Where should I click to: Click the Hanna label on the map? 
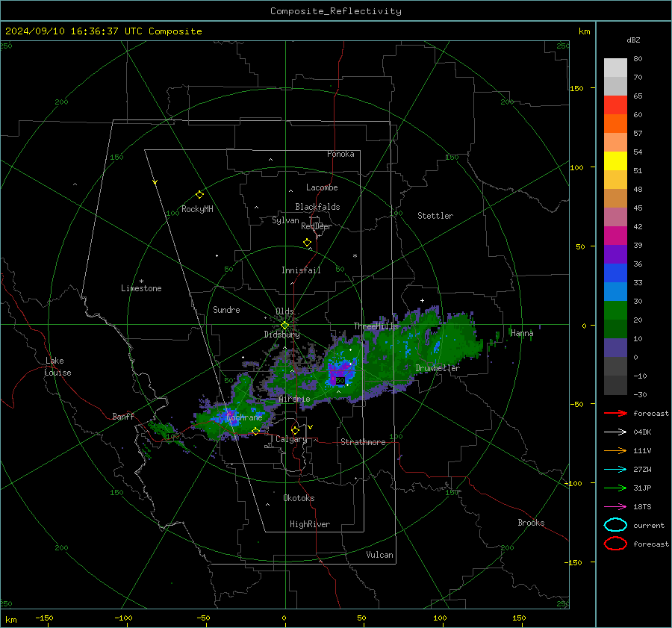tap(522, 334)
